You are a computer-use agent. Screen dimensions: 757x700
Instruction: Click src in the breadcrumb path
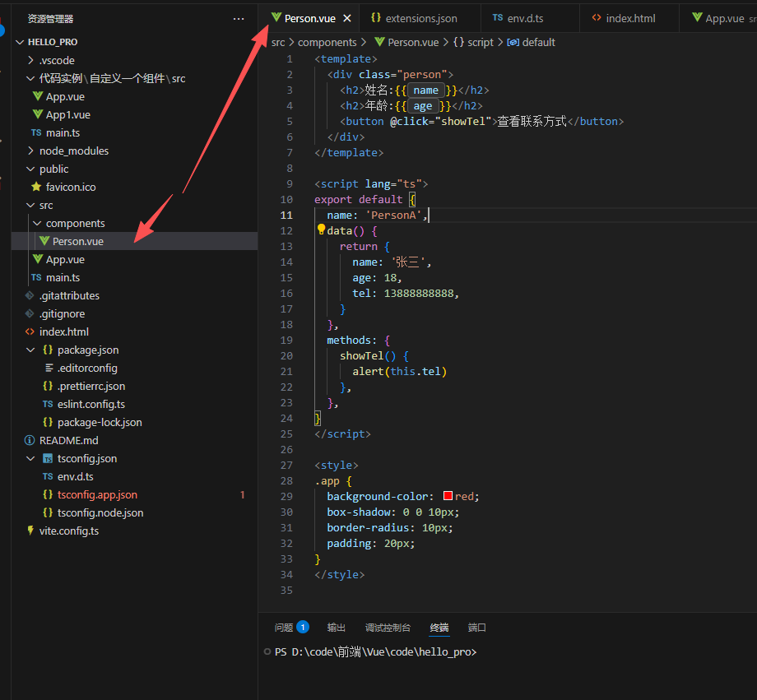[x=278, y=43]
